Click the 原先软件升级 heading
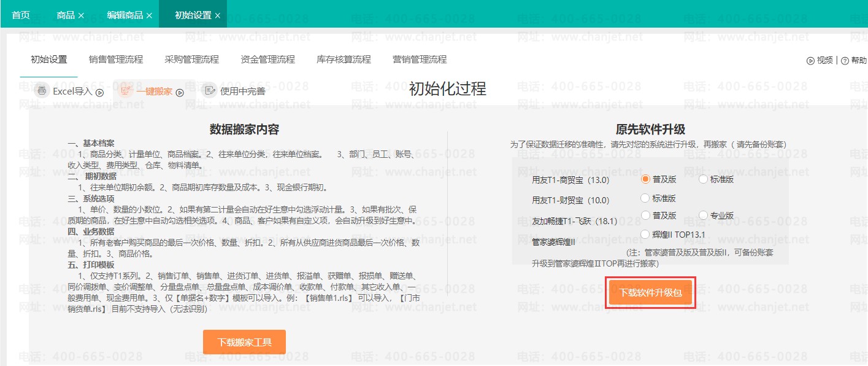Viewport: 868px width, 366px height. click(650, 130)
